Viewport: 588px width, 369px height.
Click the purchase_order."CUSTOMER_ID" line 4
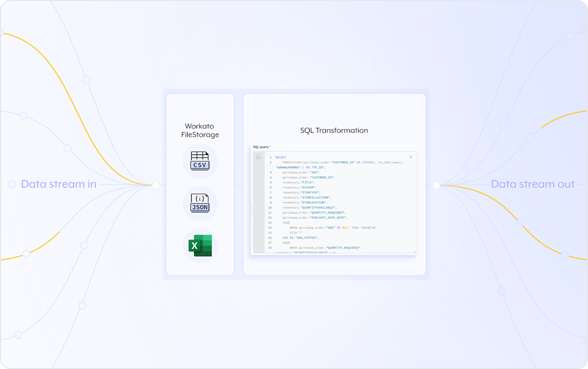tap(308, 177)
